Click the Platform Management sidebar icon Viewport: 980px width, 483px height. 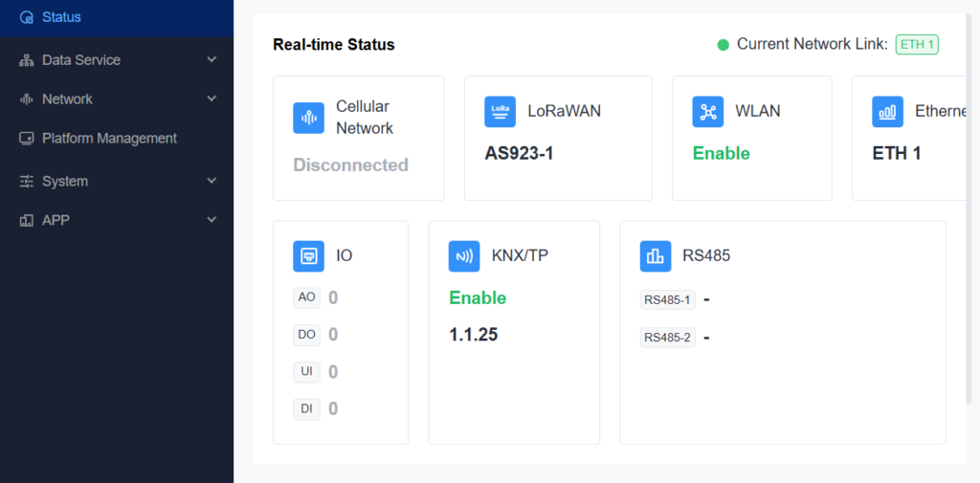[26, 139]
